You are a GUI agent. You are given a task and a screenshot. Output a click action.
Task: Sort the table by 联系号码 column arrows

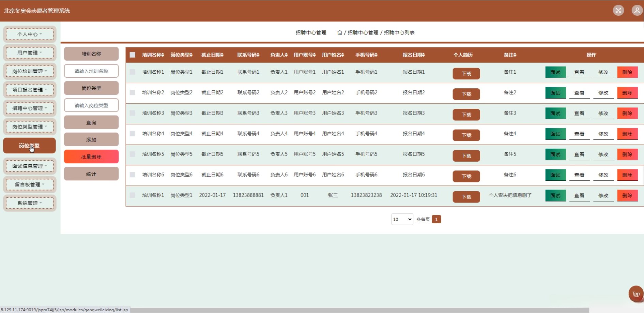[x=258, y=55]
